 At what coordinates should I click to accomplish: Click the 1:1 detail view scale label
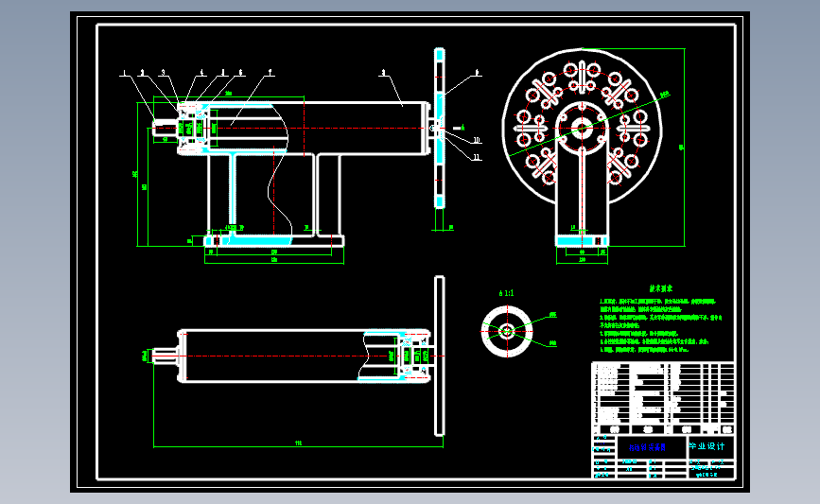506,293
